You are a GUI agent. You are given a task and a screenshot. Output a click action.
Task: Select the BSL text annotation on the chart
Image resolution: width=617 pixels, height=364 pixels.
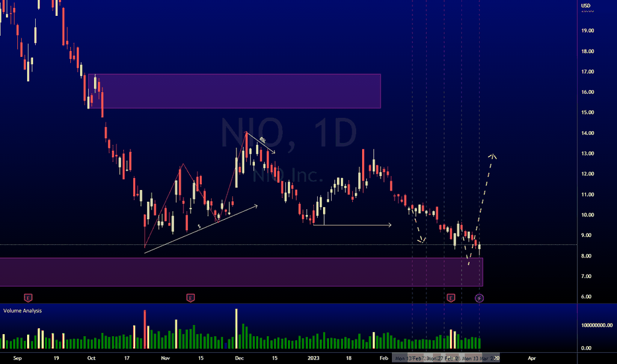[x=262, y=140]
